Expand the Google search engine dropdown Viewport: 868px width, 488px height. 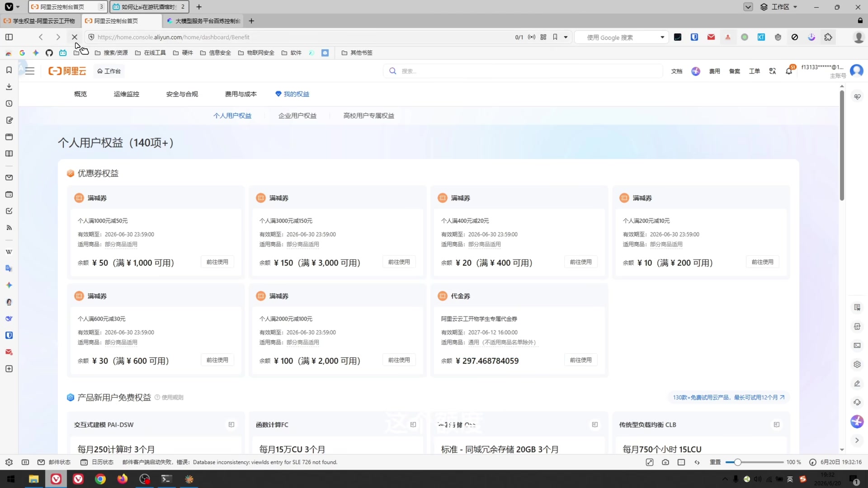[662, 37]
